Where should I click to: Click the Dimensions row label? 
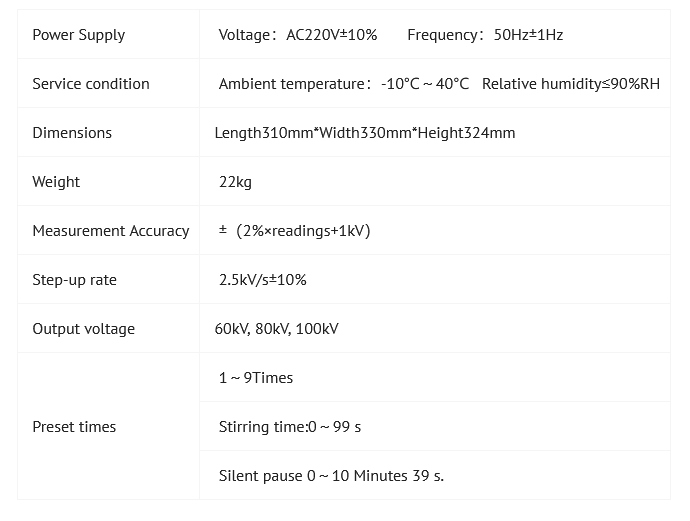[72, 133]
